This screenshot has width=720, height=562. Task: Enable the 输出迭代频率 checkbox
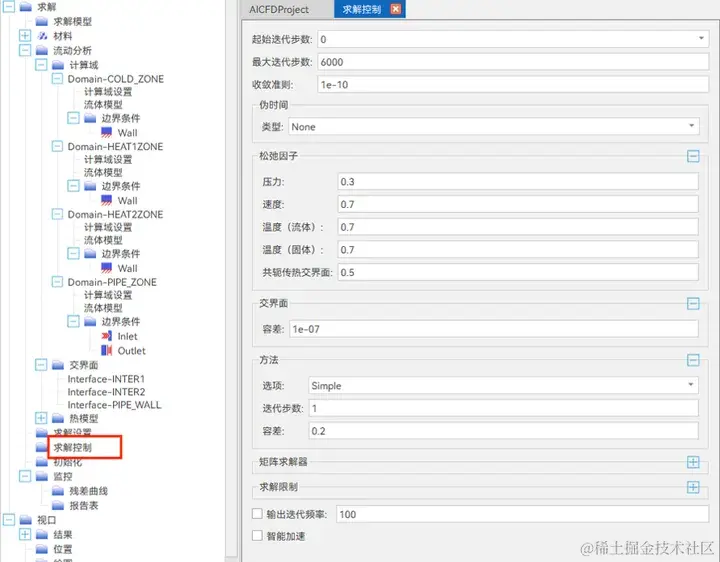[257, 514]
